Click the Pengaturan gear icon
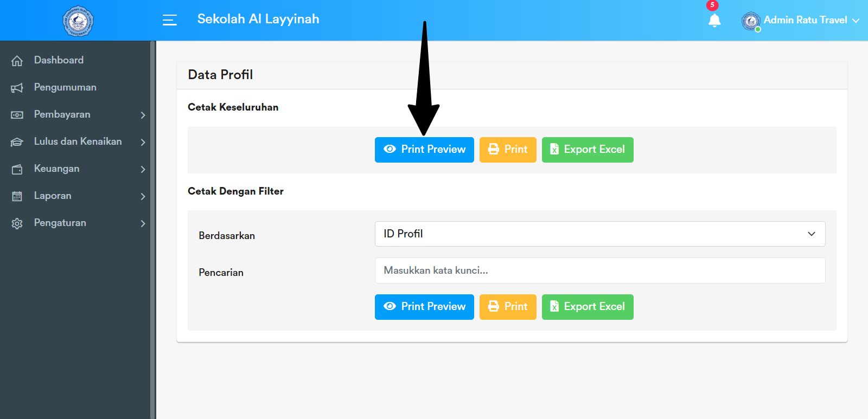The height and width of the screenshot is (419, 868). coord(17,223)
